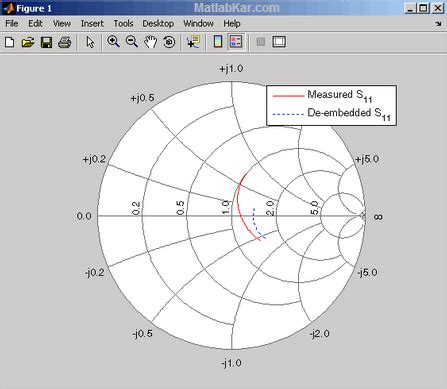Open the Tools menu
Viewport: 447px width, 389px height.
point(123,24)
